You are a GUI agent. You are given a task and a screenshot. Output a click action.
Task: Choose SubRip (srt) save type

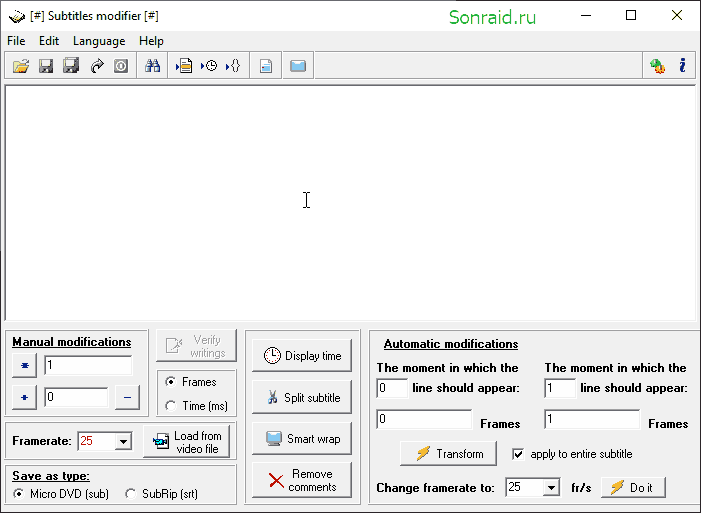[130, 494]
